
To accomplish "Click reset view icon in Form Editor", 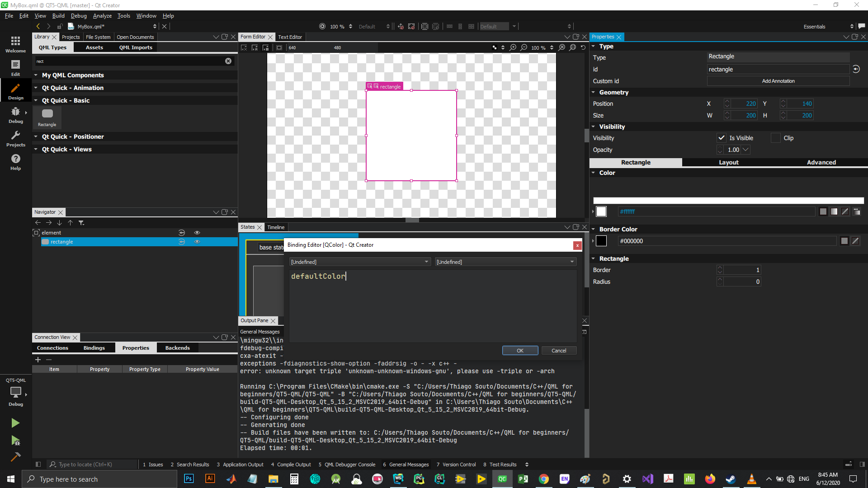I will point(583,47).
